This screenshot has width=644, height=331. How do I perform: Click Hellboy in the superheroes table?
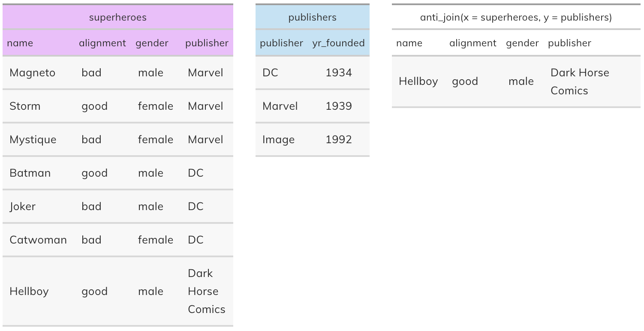click(29, 291)
